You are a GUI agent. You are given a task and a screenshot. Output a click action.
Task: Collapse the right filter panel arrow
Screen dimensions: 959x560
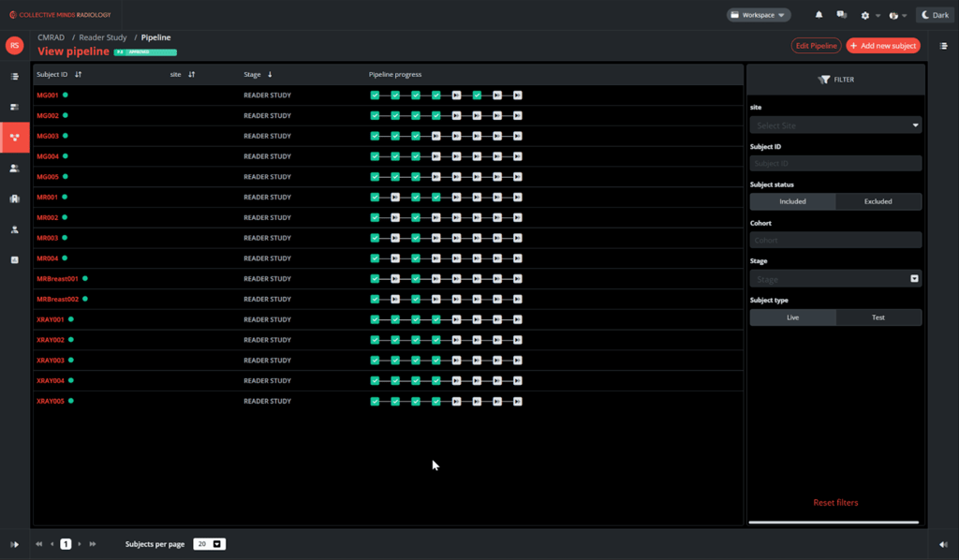click(x=943, y=544)
